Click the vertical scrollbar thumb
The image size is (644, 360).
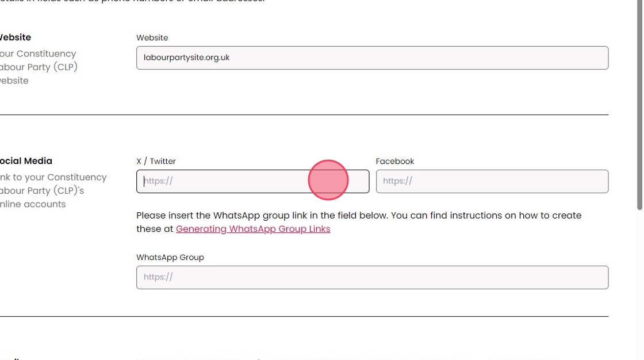tap(639, 104)
